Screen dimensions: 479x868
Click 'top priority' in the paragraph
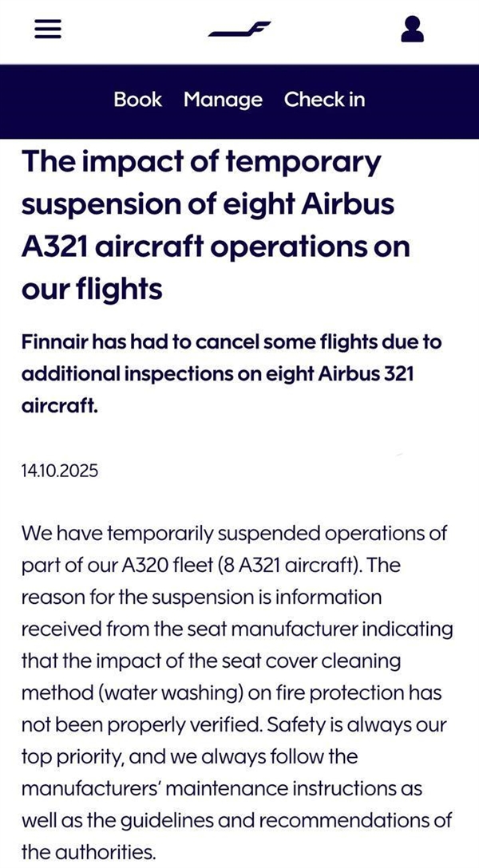pos(70,756)
